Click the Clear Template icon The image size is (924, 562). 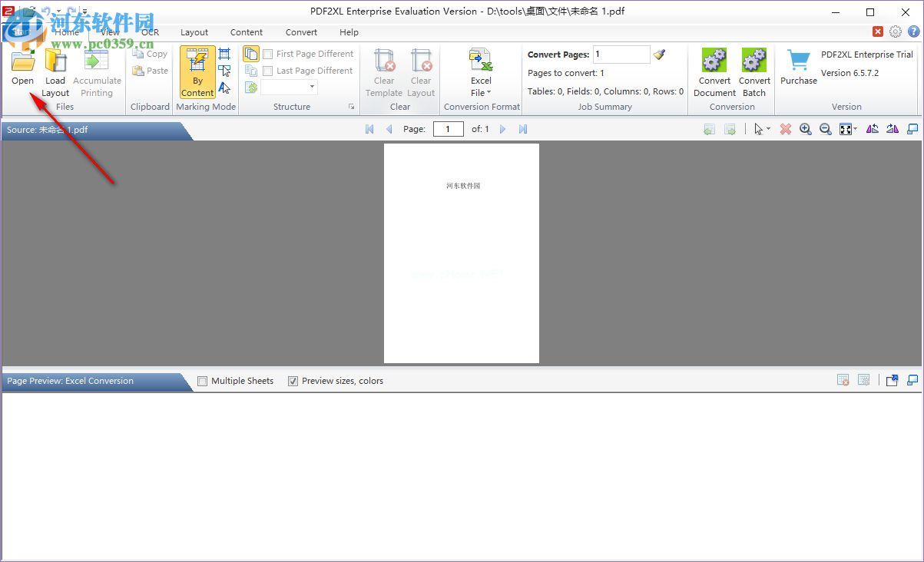[384, 61]
